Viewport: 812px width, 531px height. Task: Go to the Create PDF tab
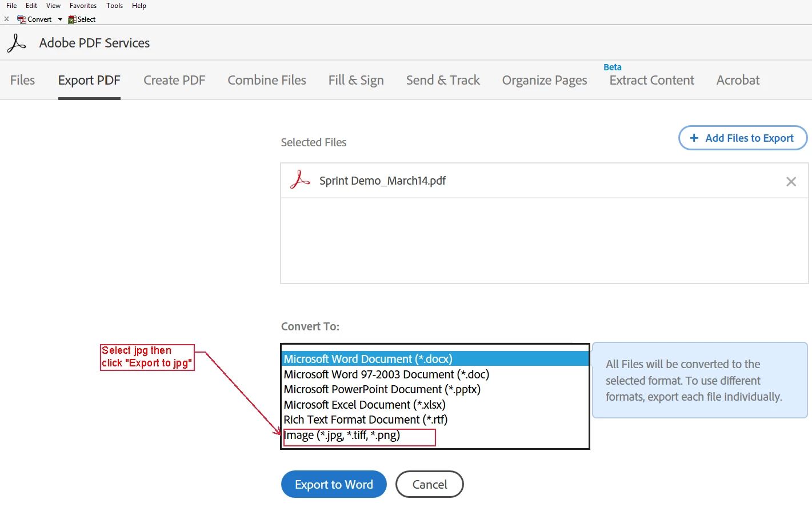pyautogui.click(x=174, y=80)
